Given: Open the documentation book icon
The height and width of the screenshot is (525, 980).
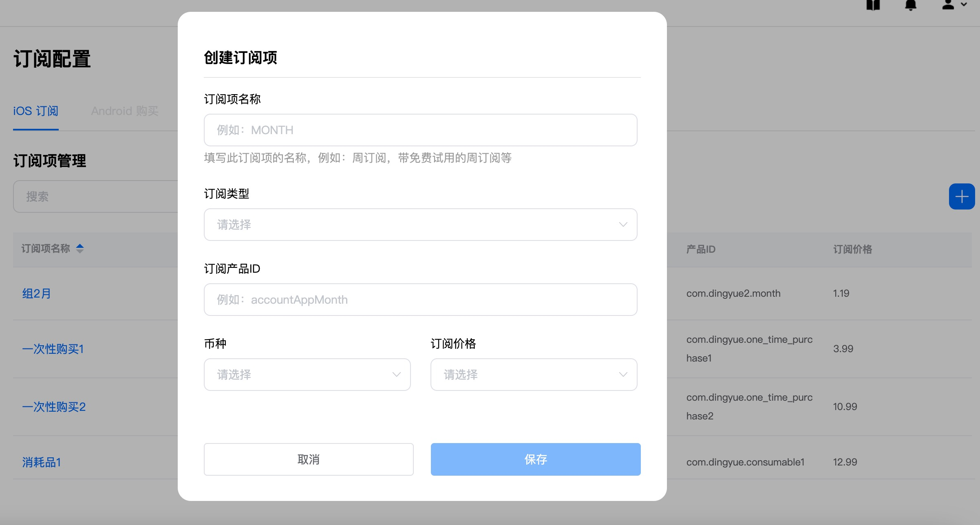Looking at the screenshot, I should pyautogui.click(x=874, y=5).
